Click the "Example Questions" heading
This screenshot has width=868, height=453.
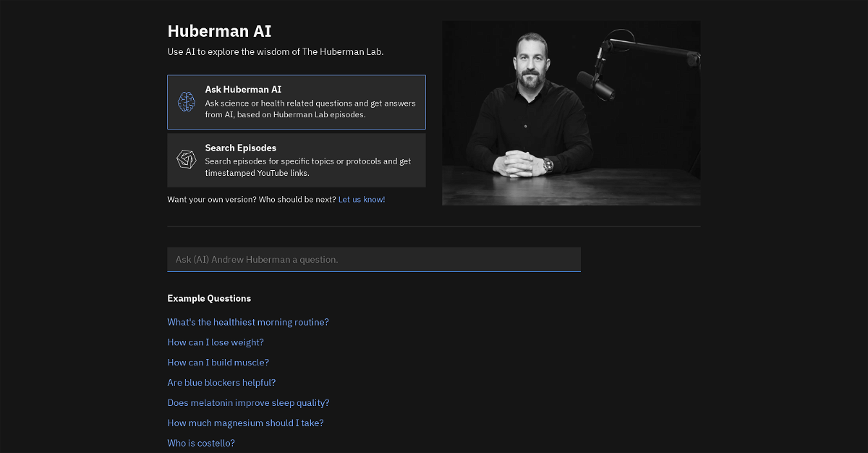209,298
